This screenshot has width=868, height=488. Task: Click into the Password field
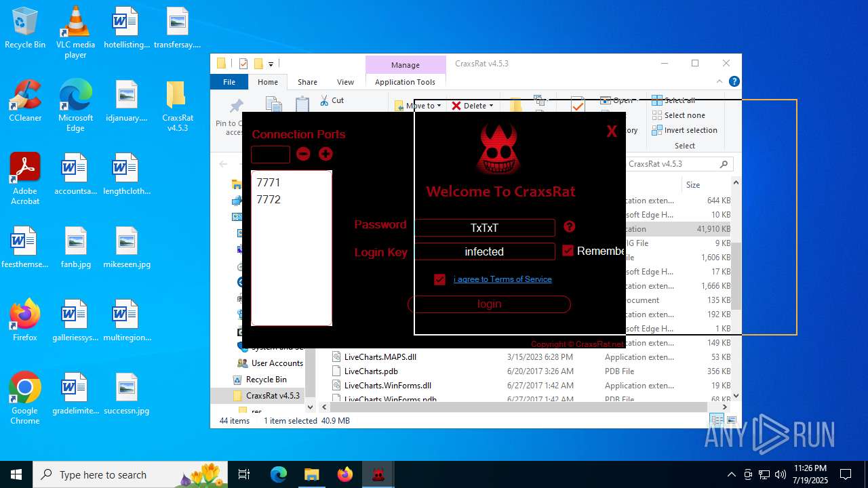click(484, 228)
